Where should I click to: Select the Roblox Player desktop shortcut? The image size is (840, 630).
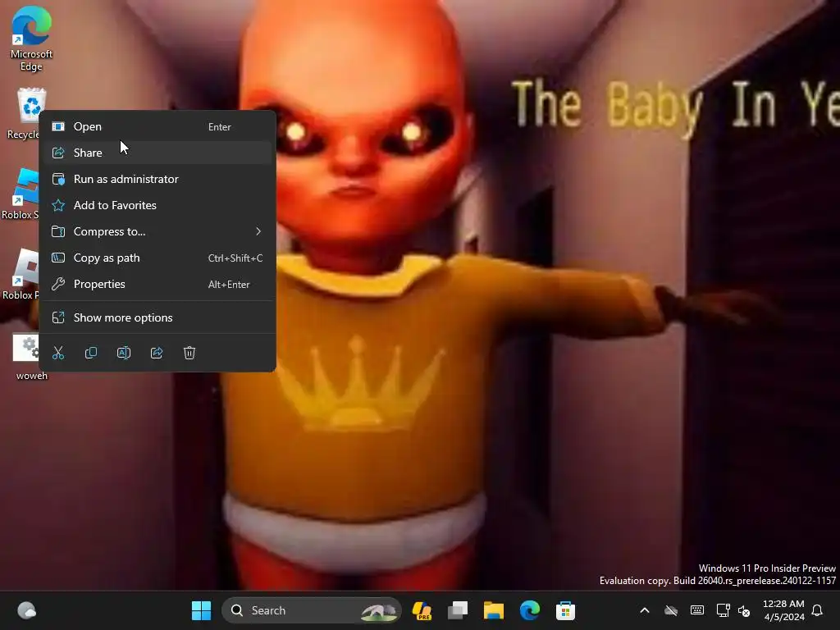[x=21, y=274]
